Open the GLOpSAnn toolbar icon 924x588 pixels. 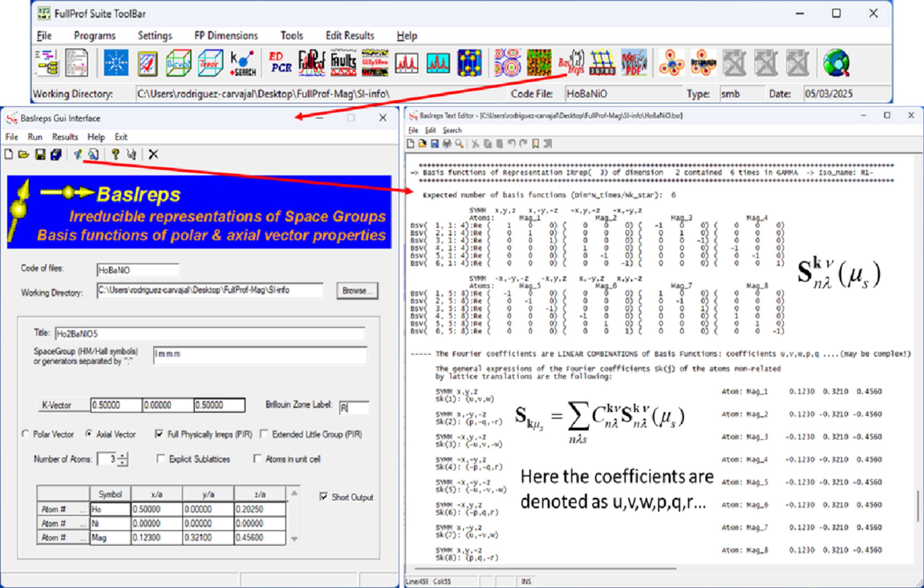pyautogui.click(x=375, y=62)
